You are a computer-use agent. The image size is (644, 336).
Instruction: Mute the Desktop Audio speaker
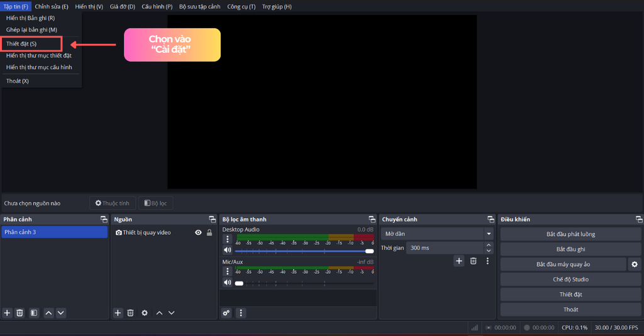(228, 250)
